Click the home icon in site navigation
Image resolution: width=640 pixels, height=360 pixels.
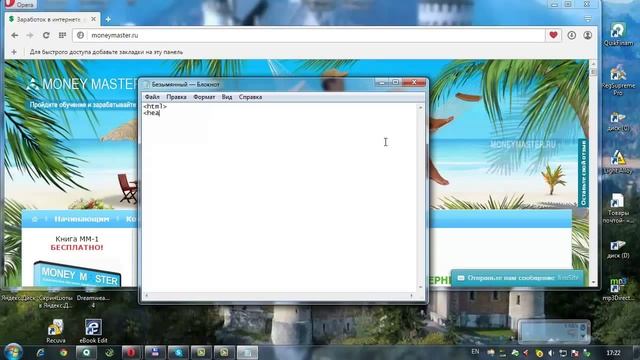(35, 219)
